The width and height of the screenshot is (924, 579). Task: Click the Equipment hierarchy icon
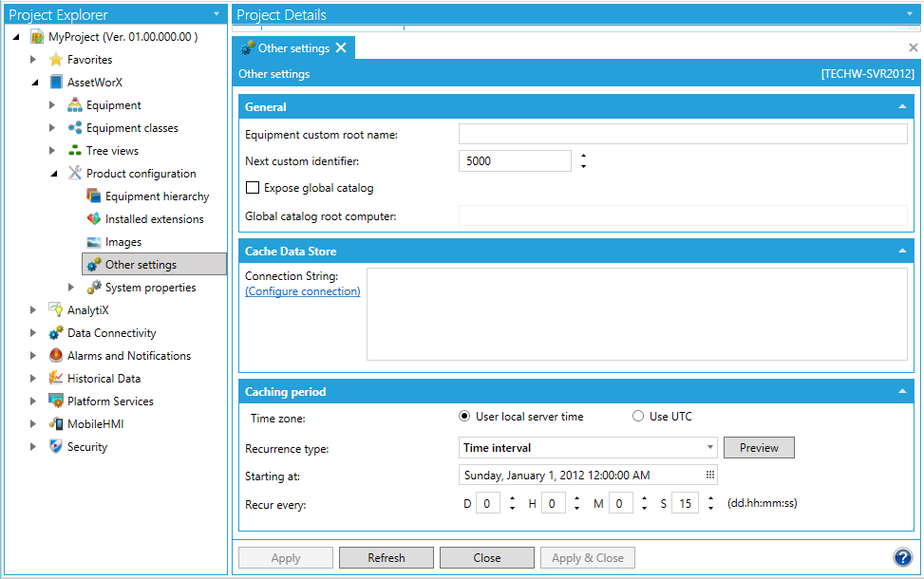click(94, 196)
